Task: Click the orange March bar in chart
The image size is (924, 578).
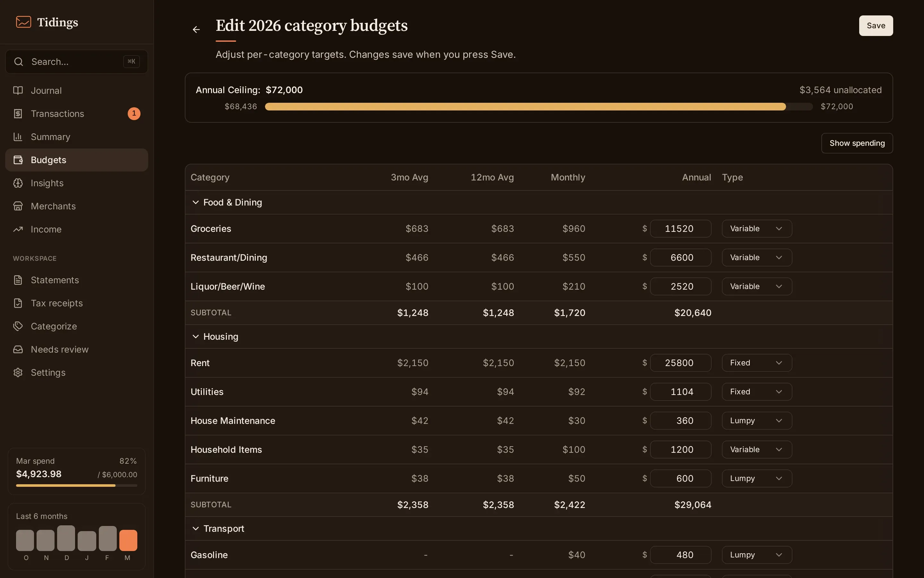Action: [x=128, y=540]
